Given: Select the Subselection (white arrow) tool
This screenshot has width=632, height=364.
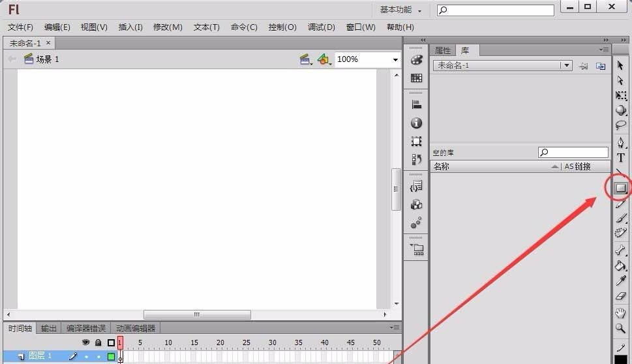Looking at the screenshot, I should (x=620, y=80).
